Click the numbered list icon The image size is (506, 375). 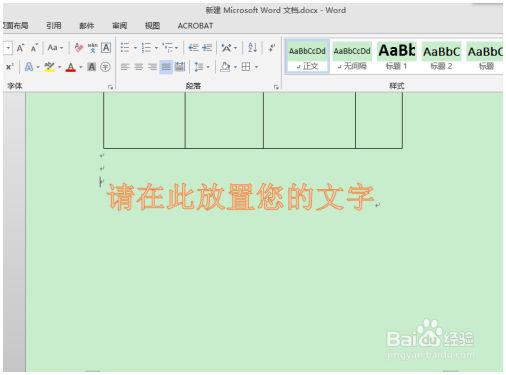pyautogui.click(x=146, y=48)
